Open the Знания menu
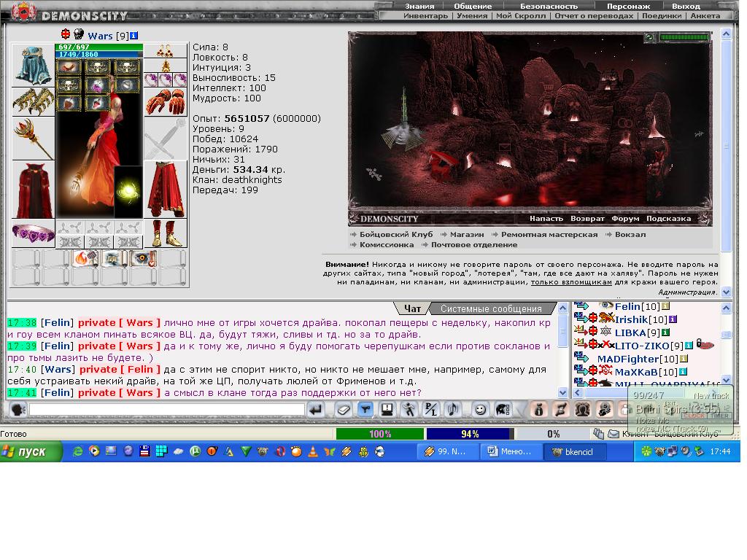This screenshot has height=560, width=747. point(419,6)
